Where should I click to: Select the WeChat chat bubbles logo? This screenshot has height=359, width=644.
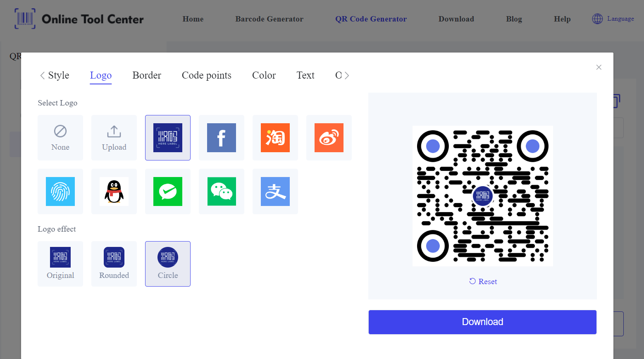(222, 191)
